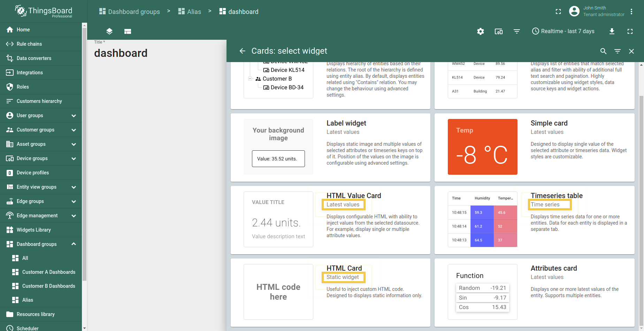Go to the Integrations menu item

click(x=41, y=73)
